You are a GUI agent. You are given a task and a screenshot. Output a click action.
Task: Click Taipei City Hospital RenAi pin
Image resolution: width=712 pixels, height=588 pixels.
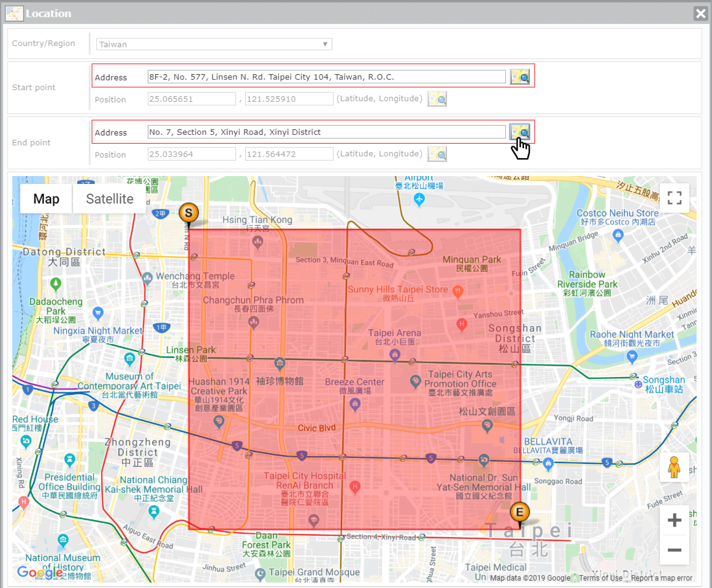355,487
